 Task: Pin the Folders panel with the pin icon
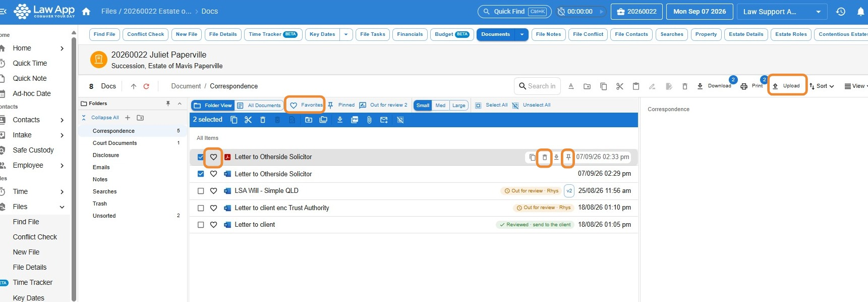[x=168, y=104]
